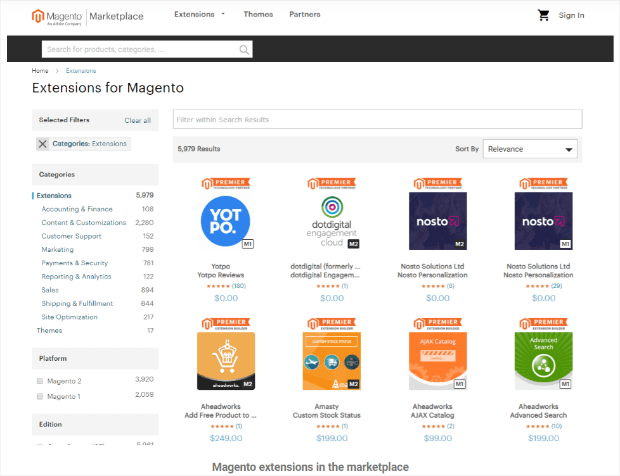
Task: Open the Custom Stock Status title
Action: [x=327, y=415]
